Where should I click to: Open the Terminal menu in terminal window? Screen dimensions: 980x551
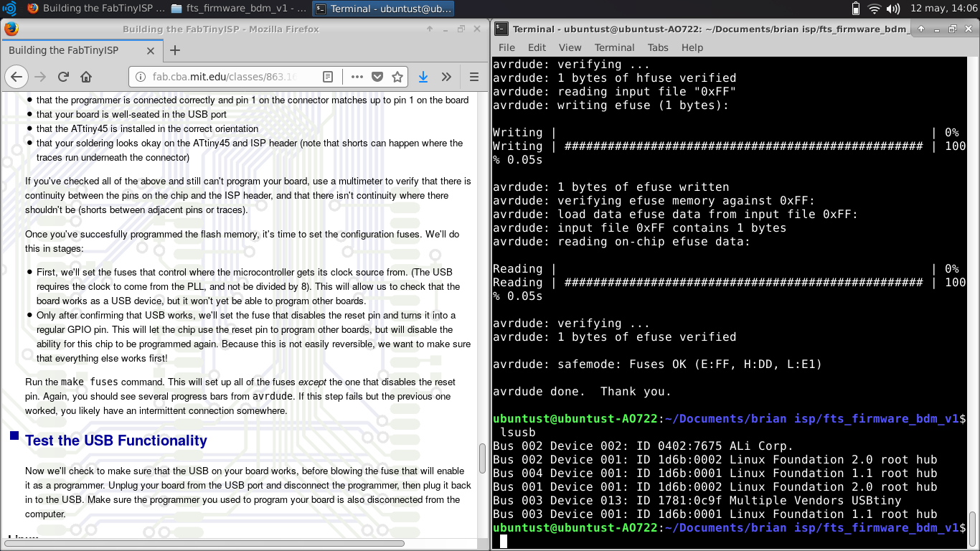tap(614, 47)
